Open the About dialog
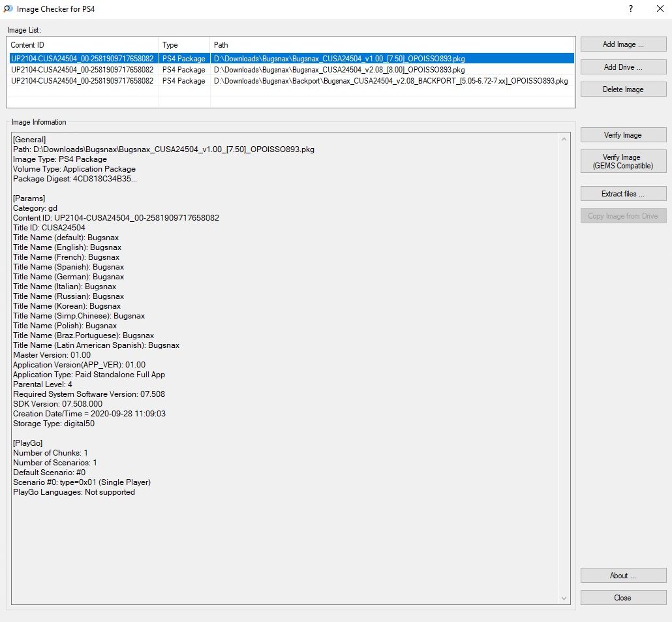The width and height of the screenshot is (672, 622). point(623,575)
